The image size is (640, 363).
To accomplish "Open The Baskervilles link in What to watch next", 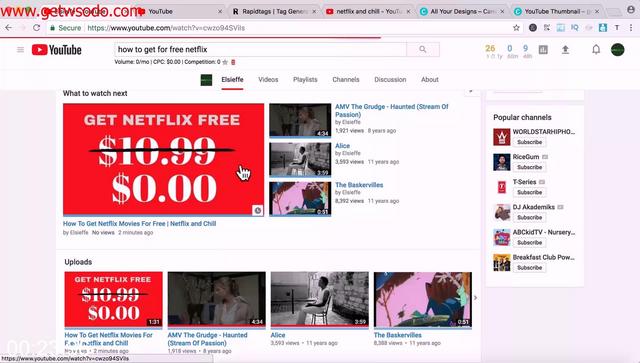I will 359,185.
